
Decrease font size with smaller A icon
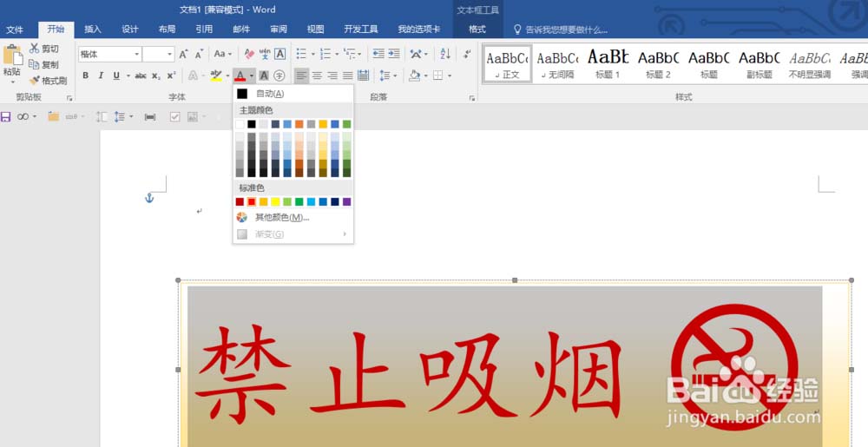[200, 54]
